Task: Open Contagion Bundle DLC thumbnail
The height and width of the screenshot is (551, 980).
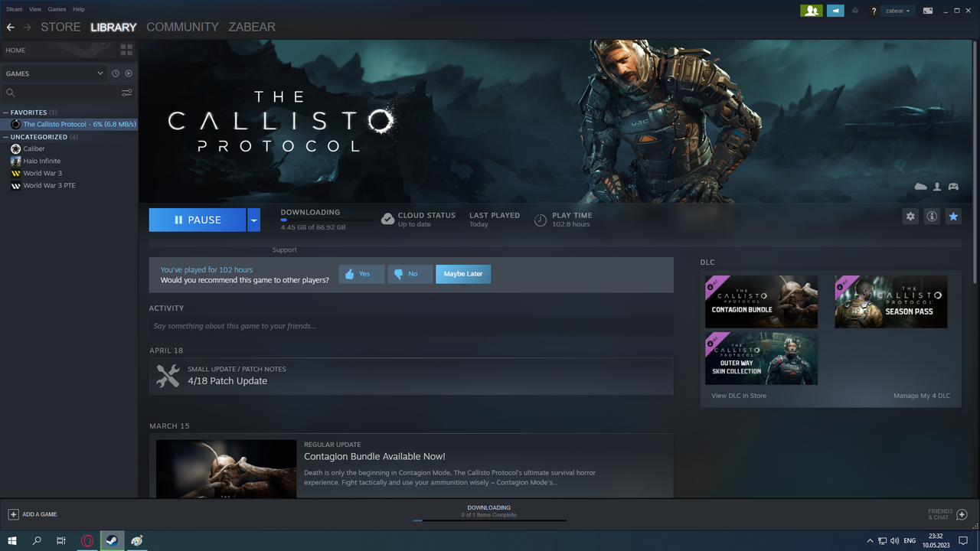Action: tap(761, 302)
